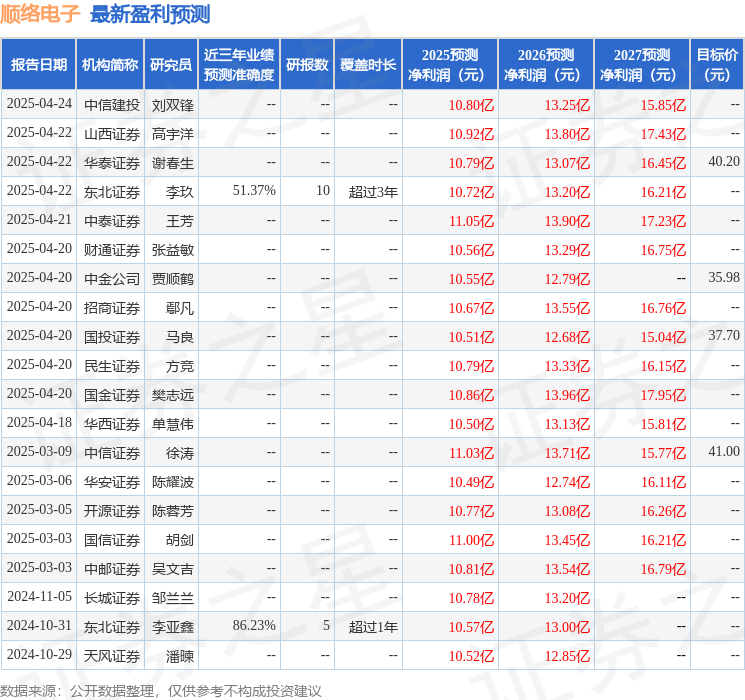
Task: Click analyst name 徐涛
Action: [180, 453]
